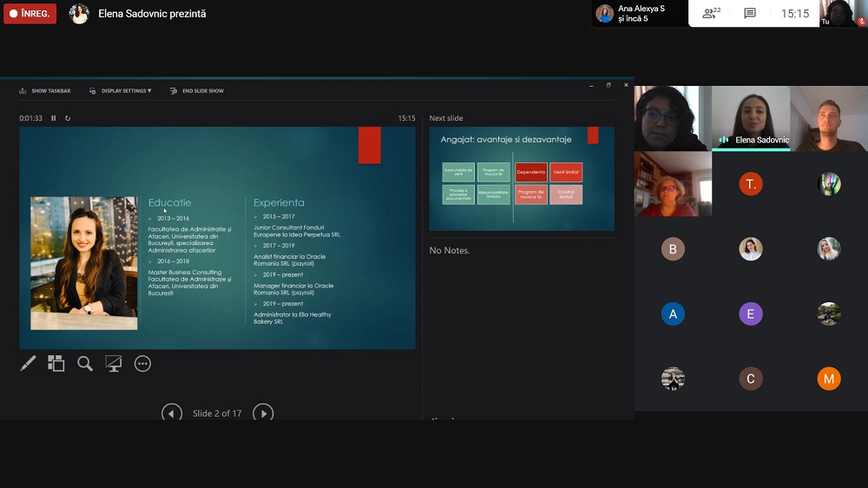Select Elena Sadovnic's video tile
The image size is (868, 488).
pyautogui.click(x=751, y=118)
